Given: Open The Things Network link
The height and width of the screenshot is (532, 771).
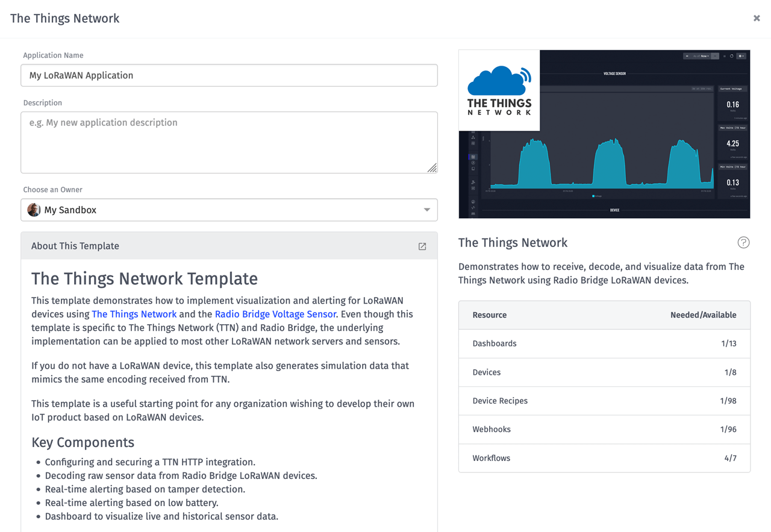Looking at the screenshot, I should (134, 314).
